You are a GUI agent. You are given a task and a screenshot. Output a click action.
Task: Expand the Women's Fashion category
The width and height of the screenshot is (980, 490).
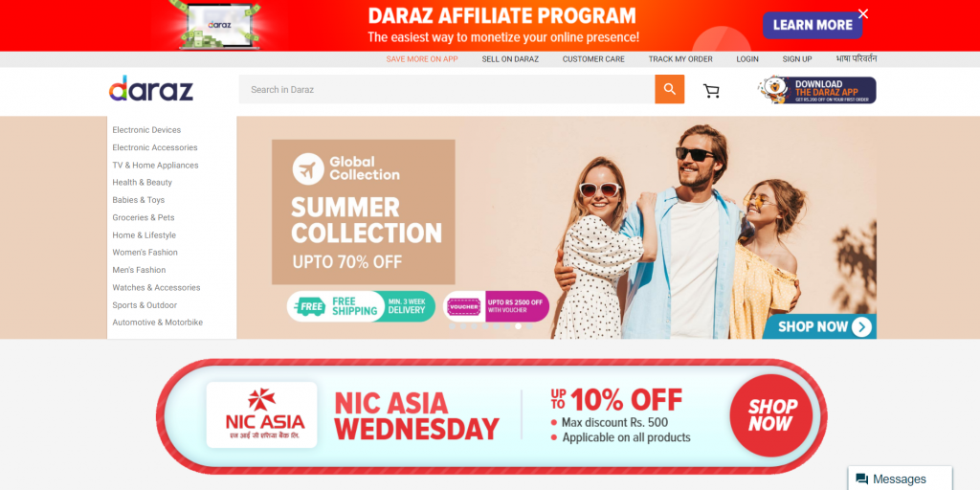pos(145,253)
